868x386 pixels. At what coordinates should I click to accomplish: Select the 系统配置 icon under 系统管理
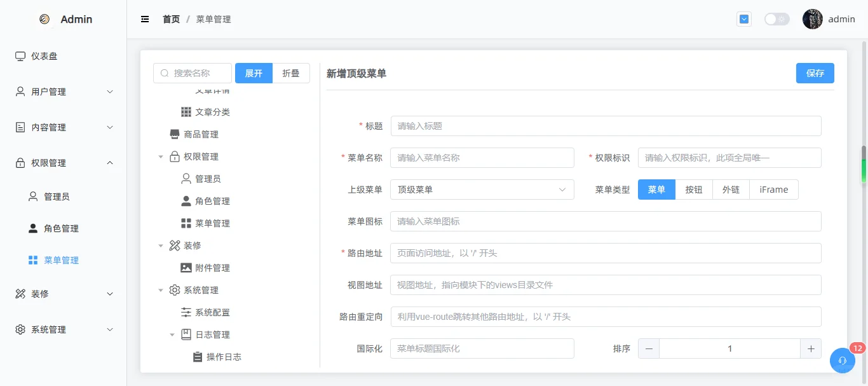point(186,312)
